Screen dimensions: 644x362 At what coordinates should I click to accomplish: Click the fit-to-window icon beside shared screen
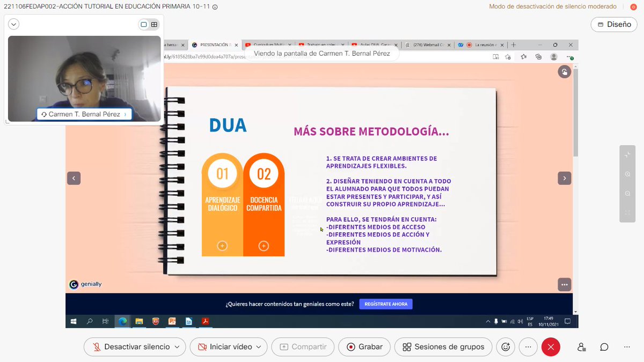point(627,212)
